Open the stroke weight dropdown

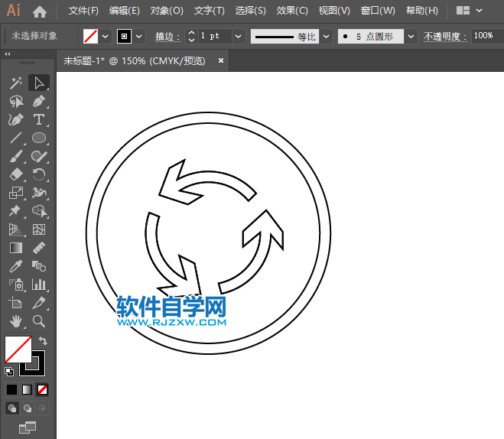click(x=238, y=36)
